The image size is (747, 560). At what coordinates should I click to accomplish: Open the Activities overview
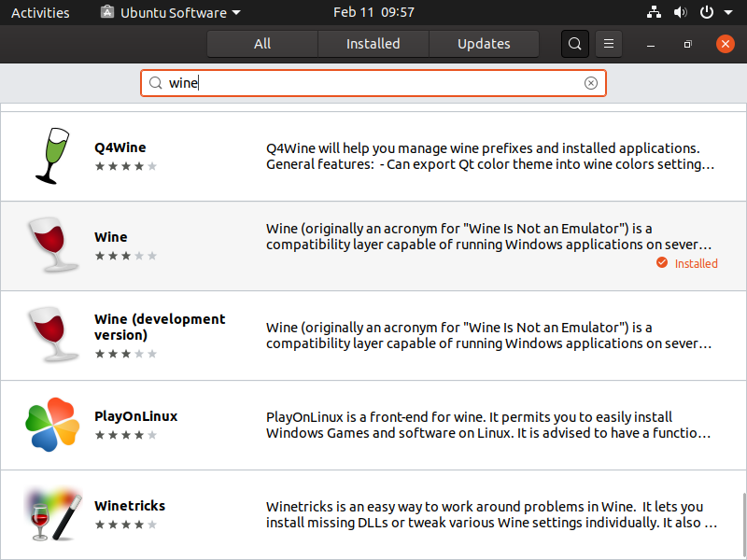(x=40, y=13)
